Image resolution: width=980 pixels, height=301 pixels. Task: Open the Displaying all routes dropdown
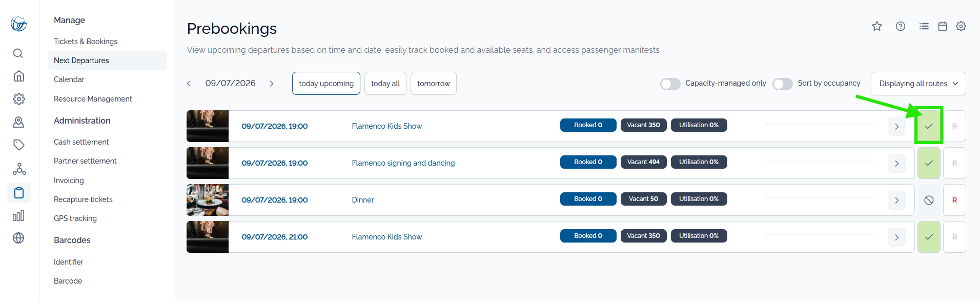pos(918,84)
